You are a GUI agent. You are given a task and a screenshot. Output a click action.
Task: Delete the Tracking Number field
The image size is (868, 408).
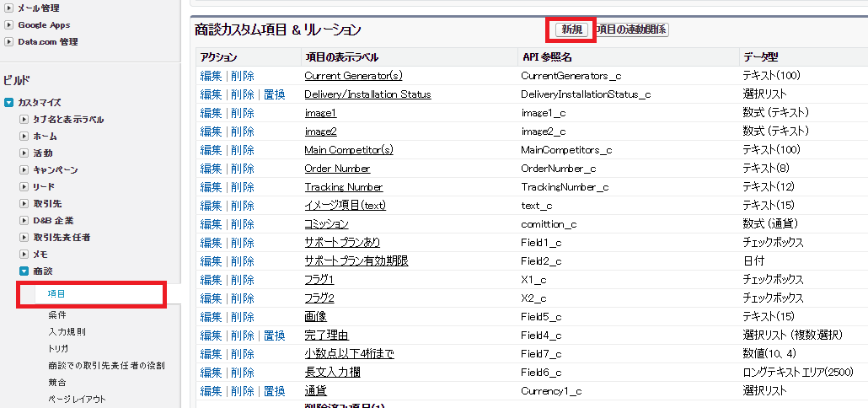click(x=242, y=187)
